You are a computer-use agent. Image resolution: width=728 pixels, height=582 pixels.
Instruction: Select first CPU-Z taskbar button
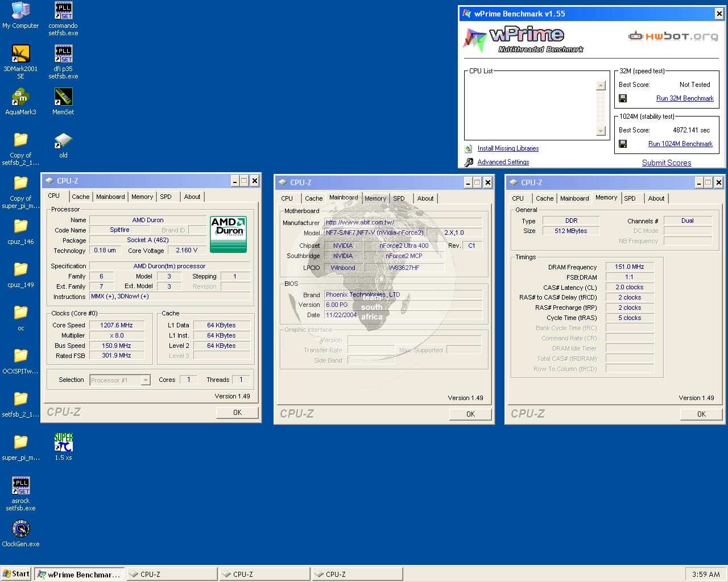pos(172,574)
